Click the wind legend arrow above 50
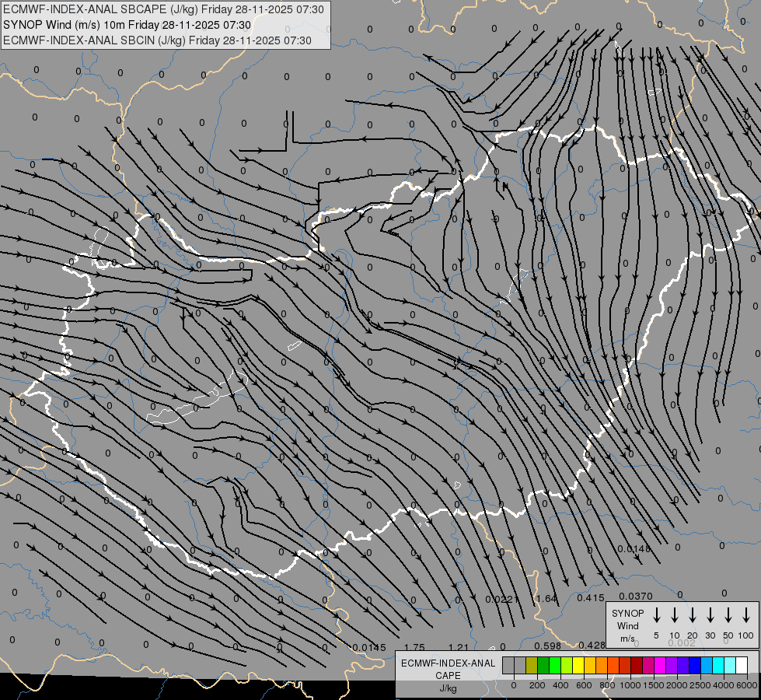761x700 pixels. click(728, 615)
